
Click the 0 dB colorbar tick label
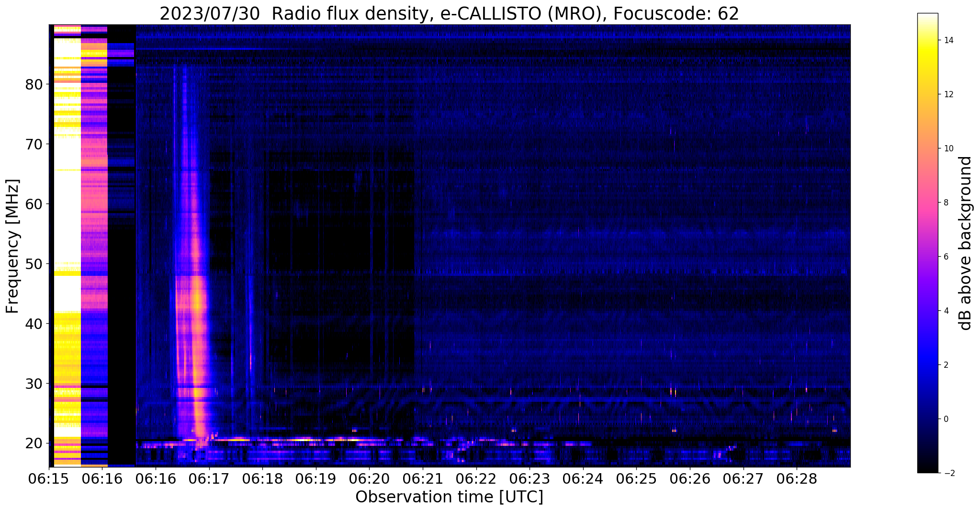(946, 419)
